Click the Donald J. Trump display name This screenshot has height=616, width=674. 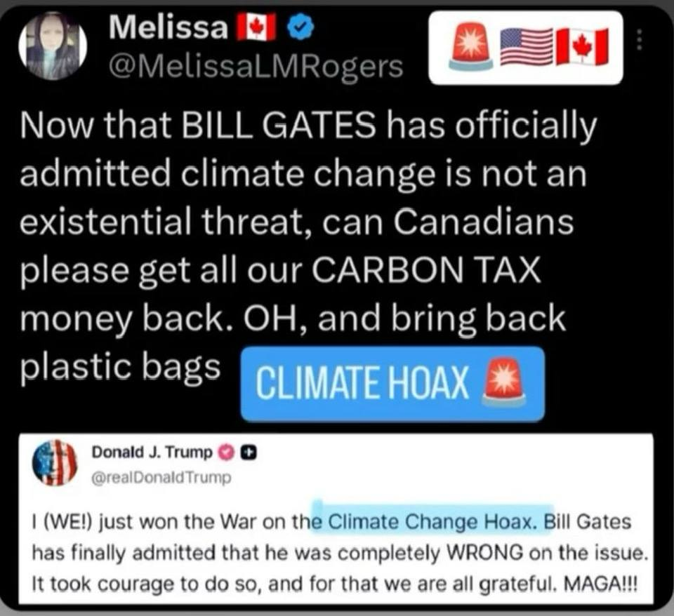(x=152, y=453)
